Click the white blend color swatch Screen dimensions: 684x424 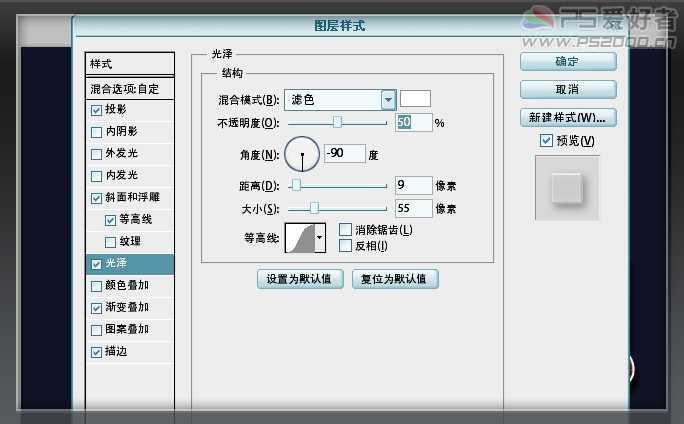point(415,99)
